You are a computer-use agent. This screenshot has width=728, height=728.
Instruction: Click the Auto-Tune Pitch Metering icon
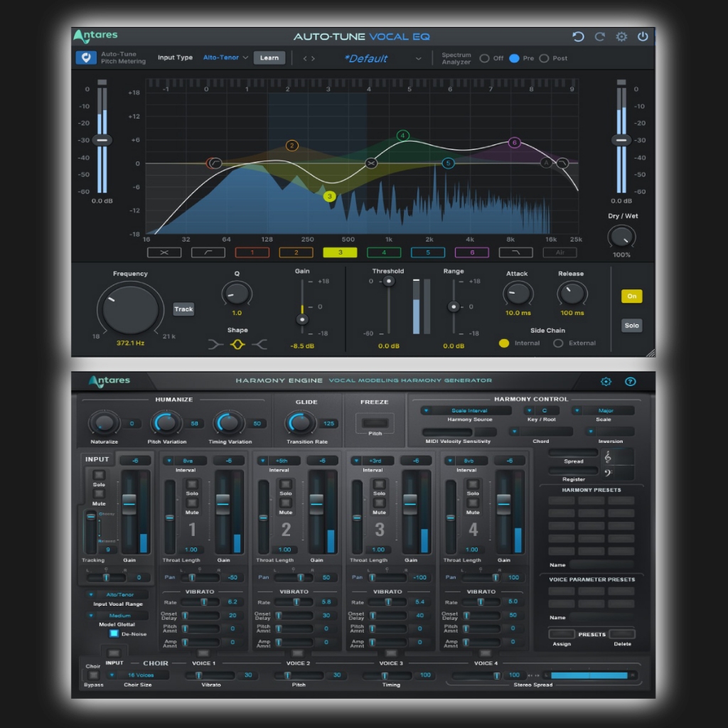[x=86, y=58]
